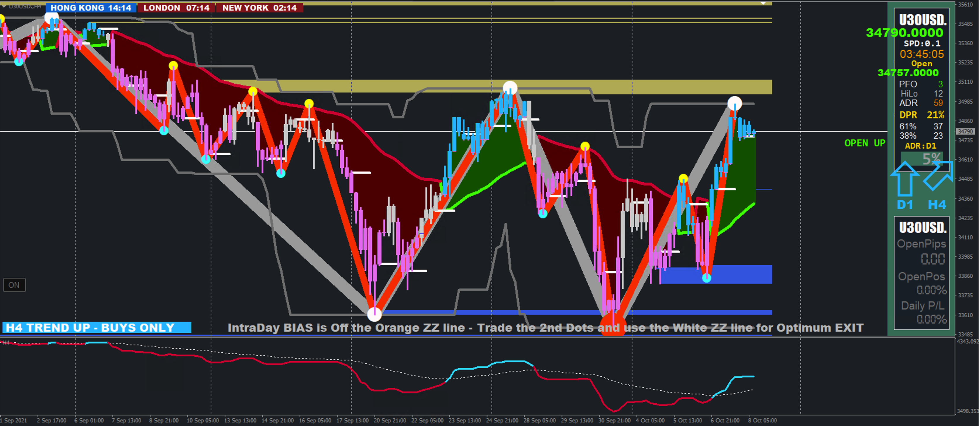Click the cyan dot inside the blue support box
Viewport: 980px width, 426px height.
pyautogui.click(x=706, y=278)
